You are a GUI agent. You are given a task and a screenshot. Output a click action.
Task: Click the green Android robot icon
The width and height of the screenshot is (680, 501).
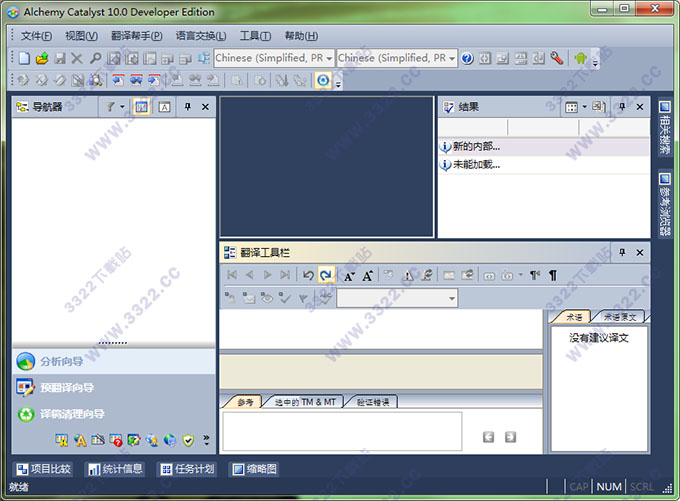click(x=580, y=58)
